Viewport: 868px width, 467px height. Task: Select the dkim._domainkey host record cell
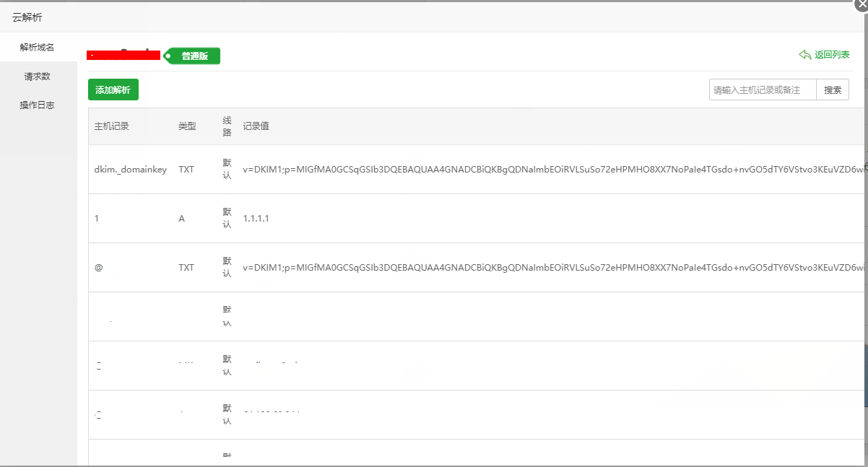tap(131, 170)
